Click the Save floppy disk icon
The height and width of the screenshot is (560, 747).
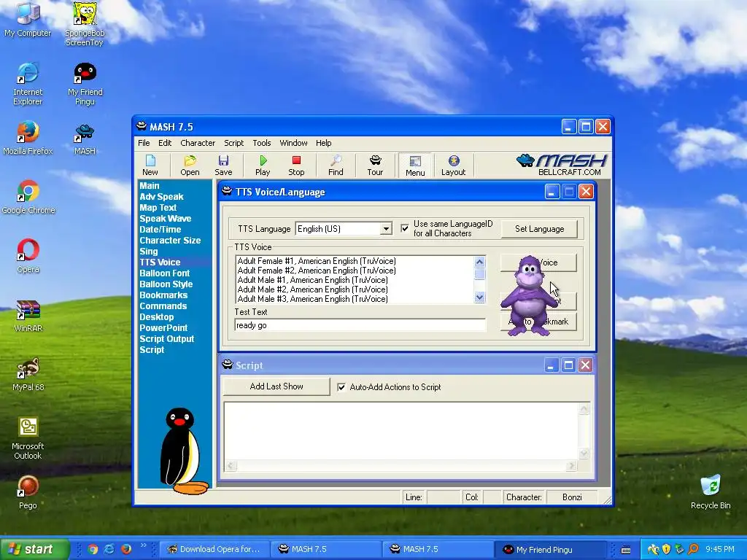(x=223, y=166)
